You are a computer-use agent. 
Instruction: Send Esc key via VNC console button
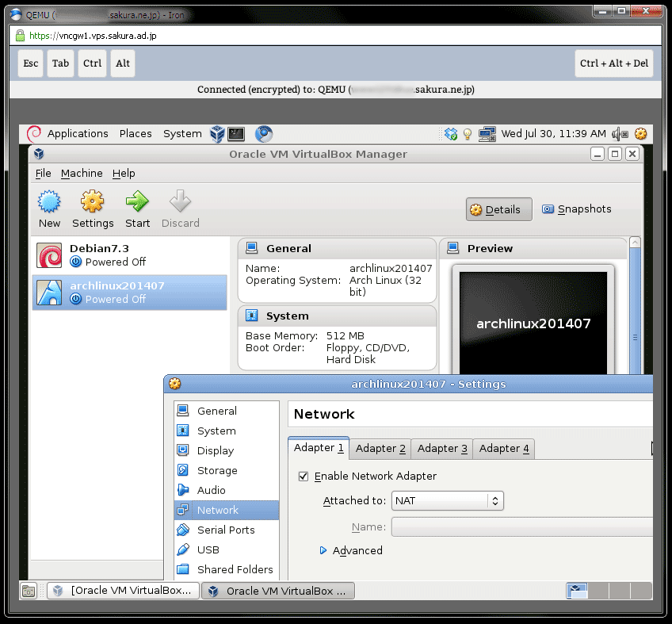click(x=30, y=63)
